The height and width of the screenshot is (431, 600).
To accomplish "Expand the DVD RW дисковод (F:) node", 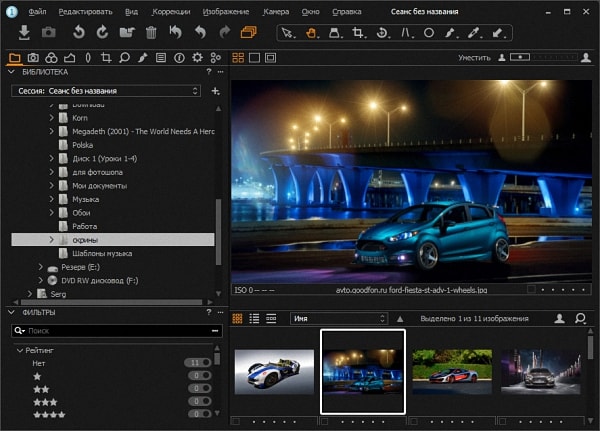I will pos(41,280).
